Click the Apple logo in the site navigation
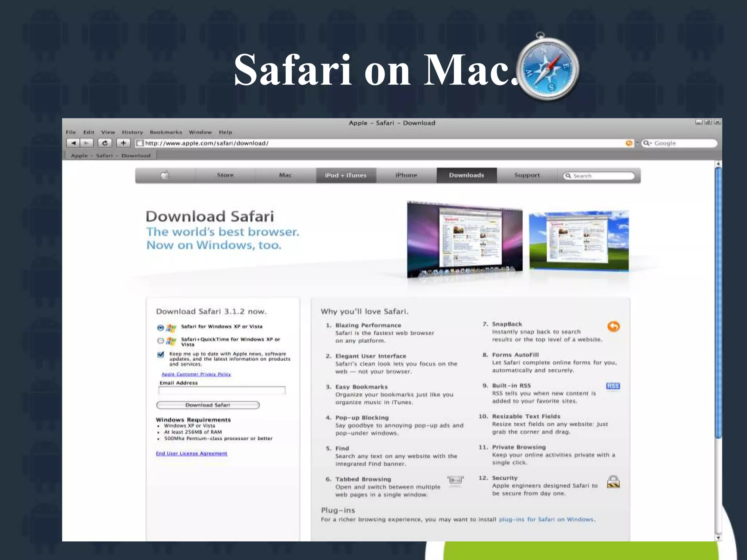This screenshot has height=560, width=747. pyautogui.click(x=165, y=175)
